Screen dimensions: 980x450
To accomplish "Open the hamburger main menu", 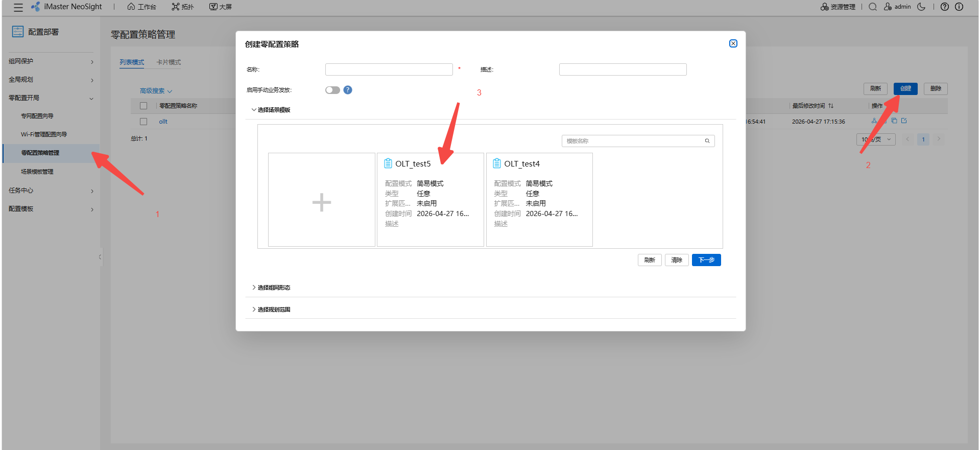I will [18, 7].
